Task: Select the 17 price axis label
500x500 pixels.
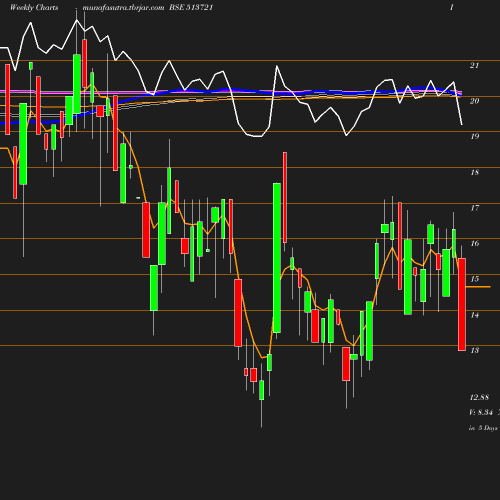Action: (x=475, y=208)
